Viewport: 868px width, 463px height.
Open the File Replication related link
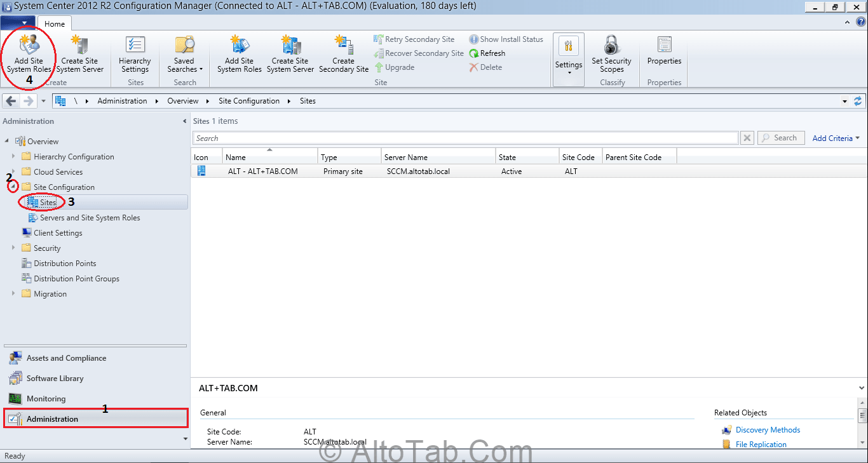761,445
